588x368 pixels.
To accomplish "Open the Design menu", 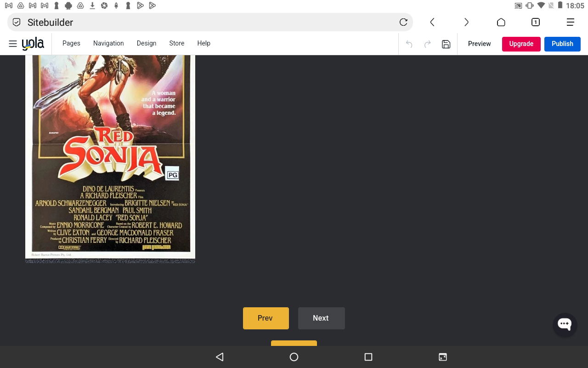I will (x=147, y=43).
